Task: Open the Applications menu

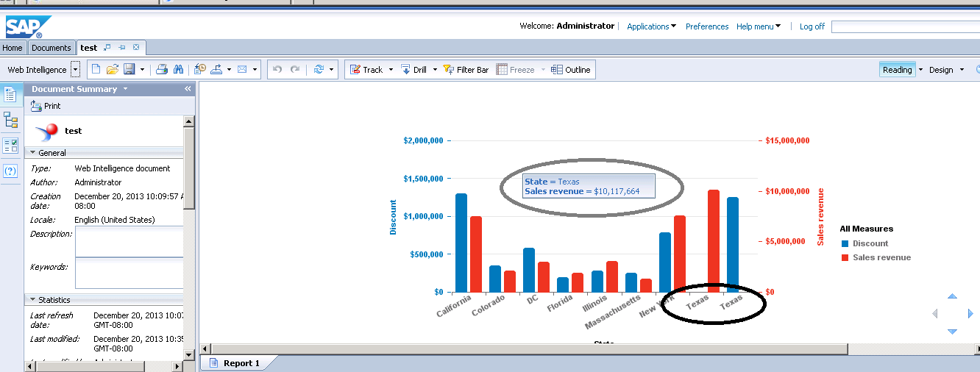Action: pos(652,26)
